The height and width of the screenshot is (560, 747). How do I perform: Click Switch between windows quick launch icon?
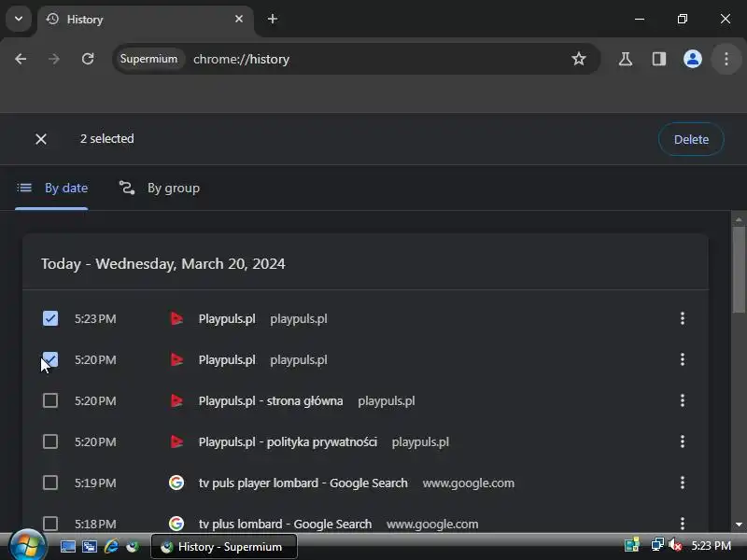tap(89, 546)
